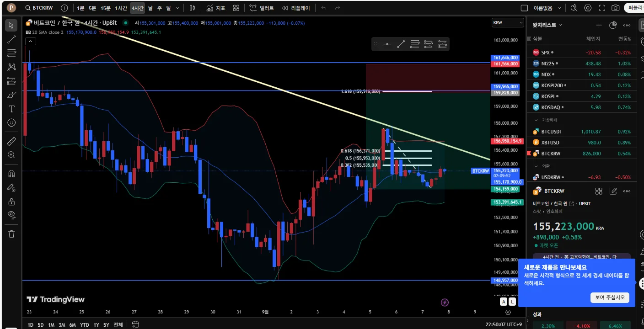The height and width of the screenshot is (329, 644).
Task: Open the KRW currency dropdown
Action: click(508, 23)
